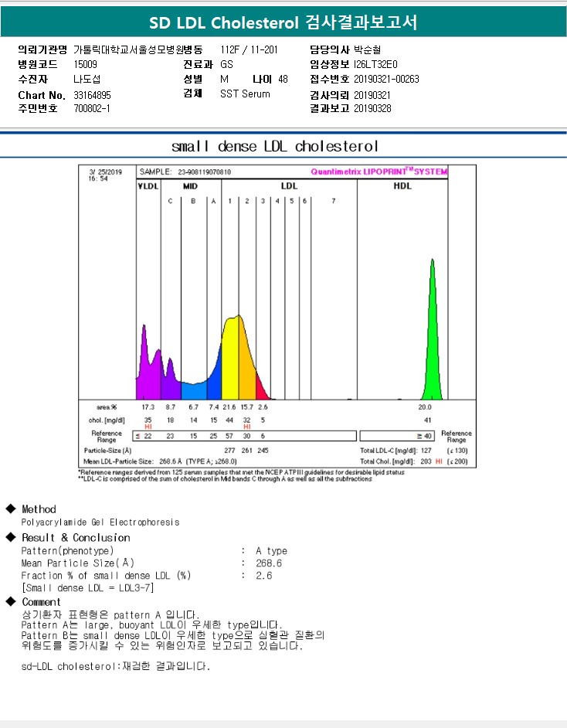Screen dimensions: 567x728
Task: Click the A type pattern result text
Action: point(271,551)
